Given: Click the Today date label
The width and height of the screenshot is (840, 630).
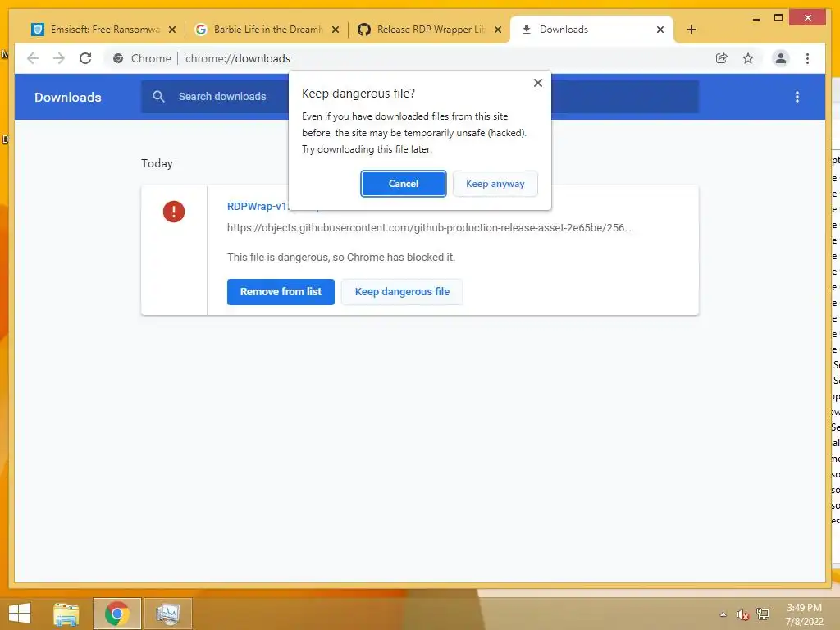Looking at the screenshot, I should (157, 163).
